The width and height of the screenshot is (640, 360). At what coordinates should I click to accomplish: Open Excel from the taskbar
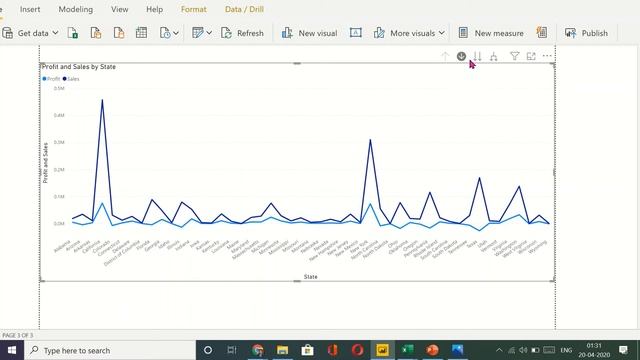(x=407, y=350)
